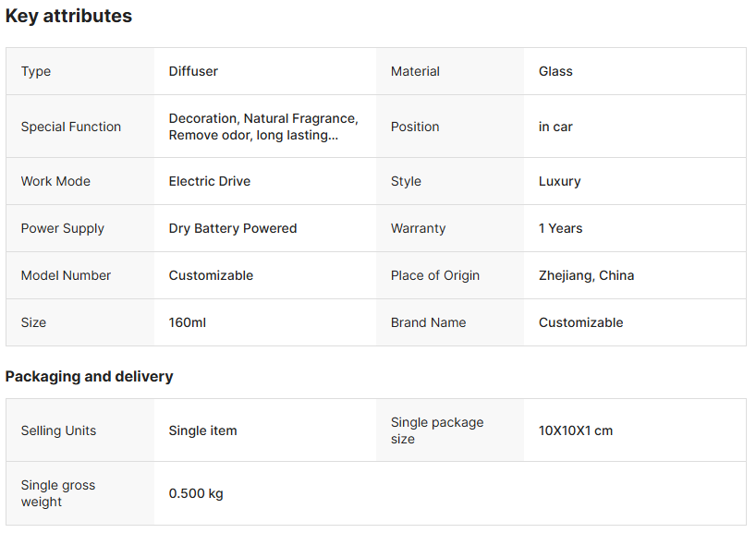756x533 pixels.
Task: Click Dry Battery Powered value
Action: coord(233,228)
